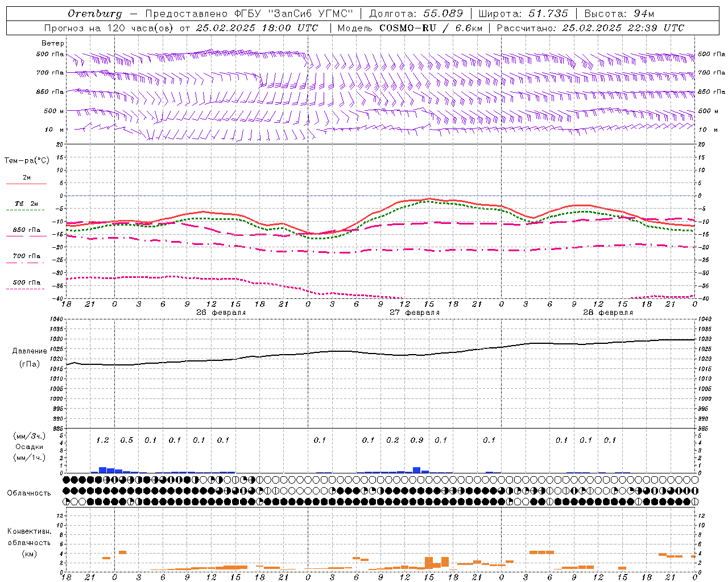Select the Тем-ра(°C) panel label

[27, 161]
